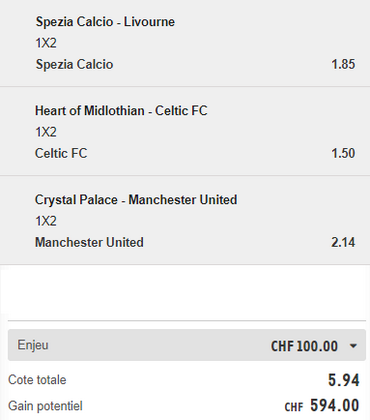Select the Manchester United pick label
Screen dimensions: 370x420
pos(89,242)
